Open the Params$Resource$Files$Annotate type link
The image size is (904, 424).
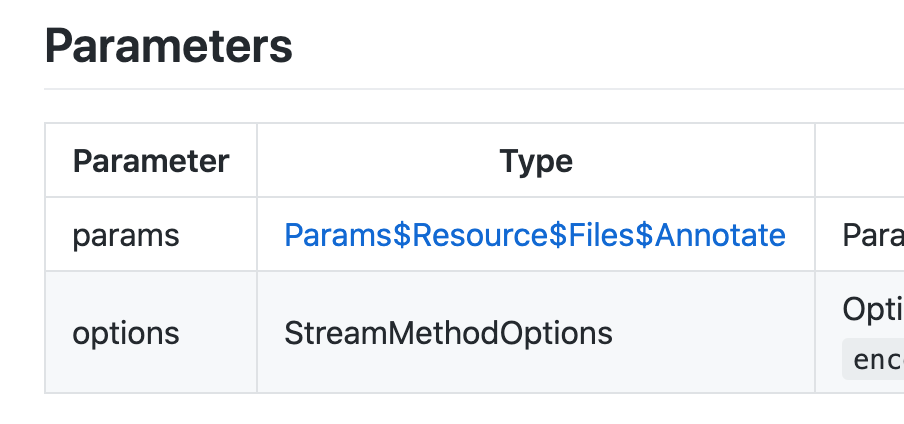(535, 235)
